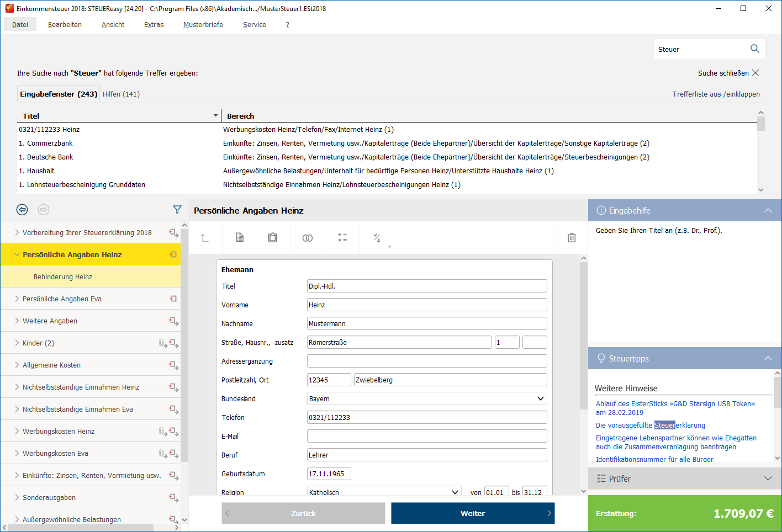Click the blue back arrow navigation icon
Image resolution: width=782 pixels, height=532 pixels.
click(22, 210)
